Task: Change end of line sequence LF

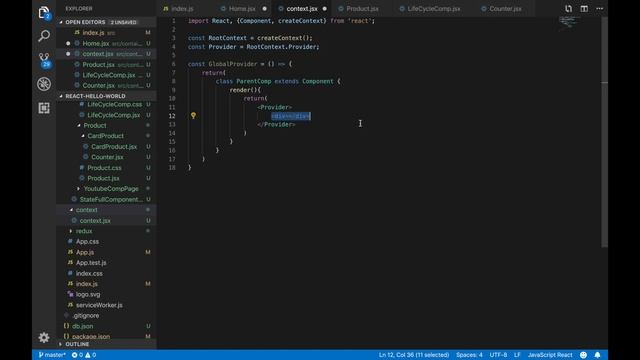Action: [x=517, y=355]
